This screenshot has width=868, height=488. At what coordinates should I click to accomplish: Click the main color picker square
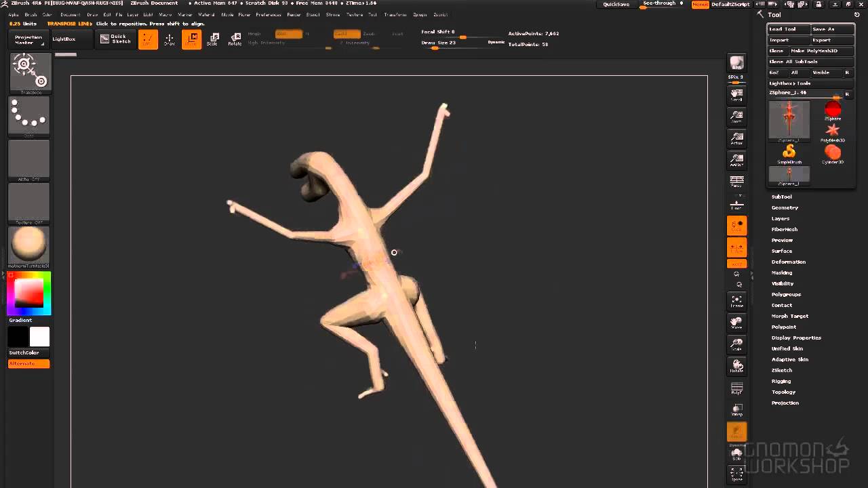tap(29, 293)
